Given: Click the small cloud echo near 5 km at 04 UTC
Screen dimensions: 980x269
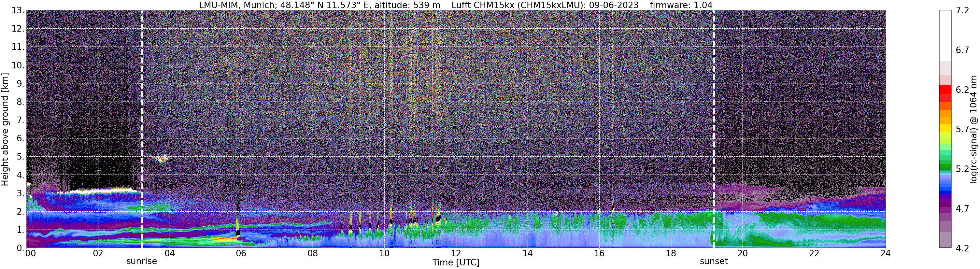Looking at the screenshot, I should point(161,159).
